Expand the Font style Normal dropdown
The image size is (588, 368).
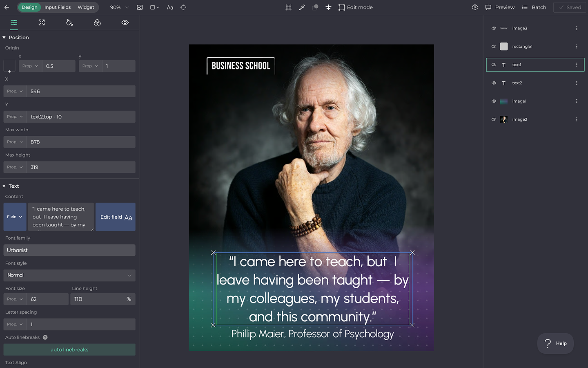click(x=69, y=275)
